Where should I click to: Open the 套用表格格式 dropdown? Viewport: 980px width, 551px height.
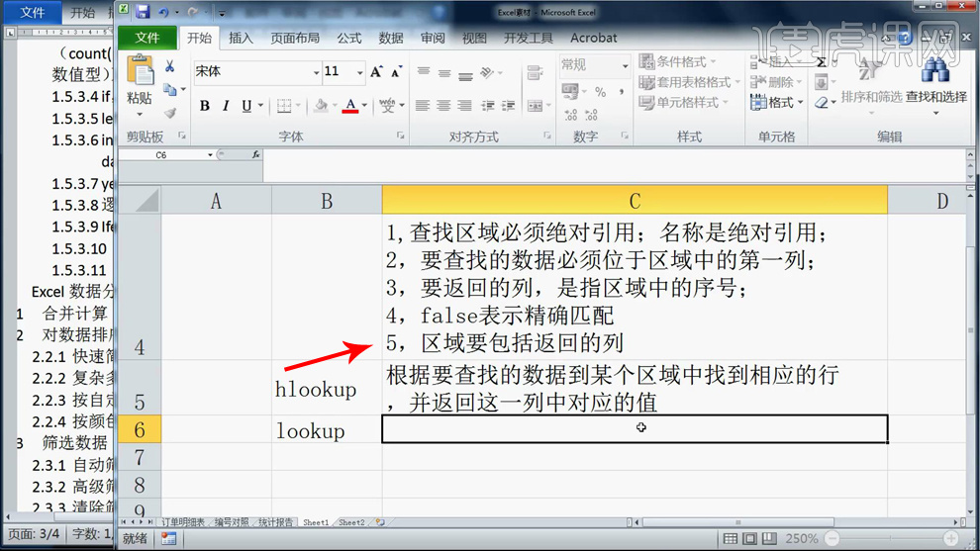pyautogui.click(x=690, y=82)
